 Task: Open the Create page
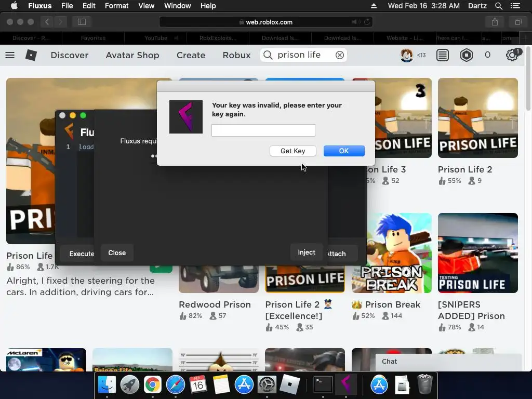point(191,55)
